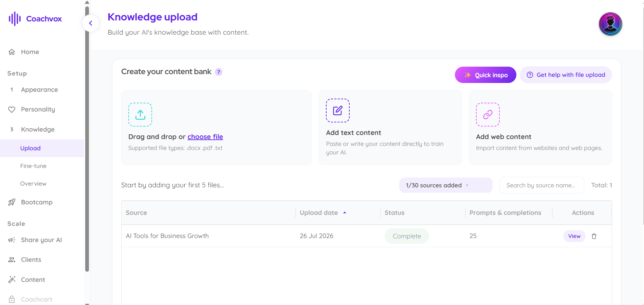Delete source with trash icon

point(594,236)
